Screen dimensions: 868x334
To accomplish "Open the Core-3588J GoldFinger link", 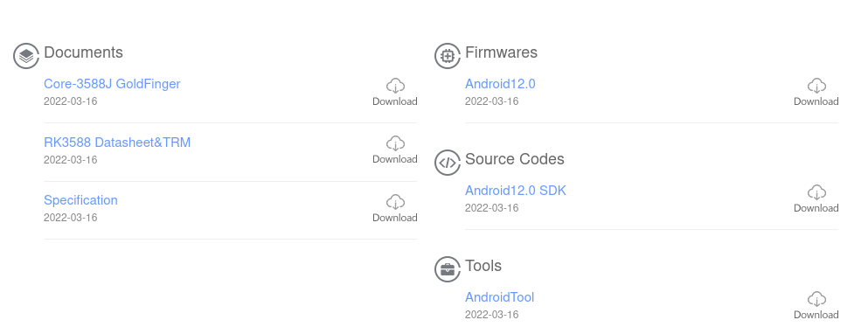I will click(x=112, y=84).
